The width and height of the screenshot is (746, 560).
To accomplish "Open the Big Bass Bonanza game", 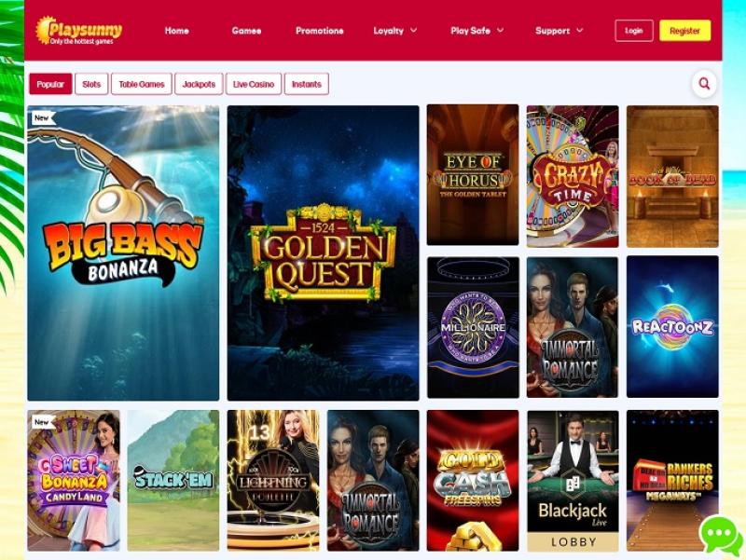I will pyautogui.click(x=123, y=253).
